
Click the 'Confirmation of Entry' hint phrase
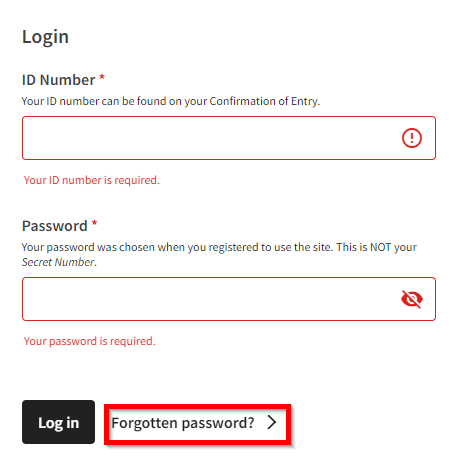[x=264, y=101]
